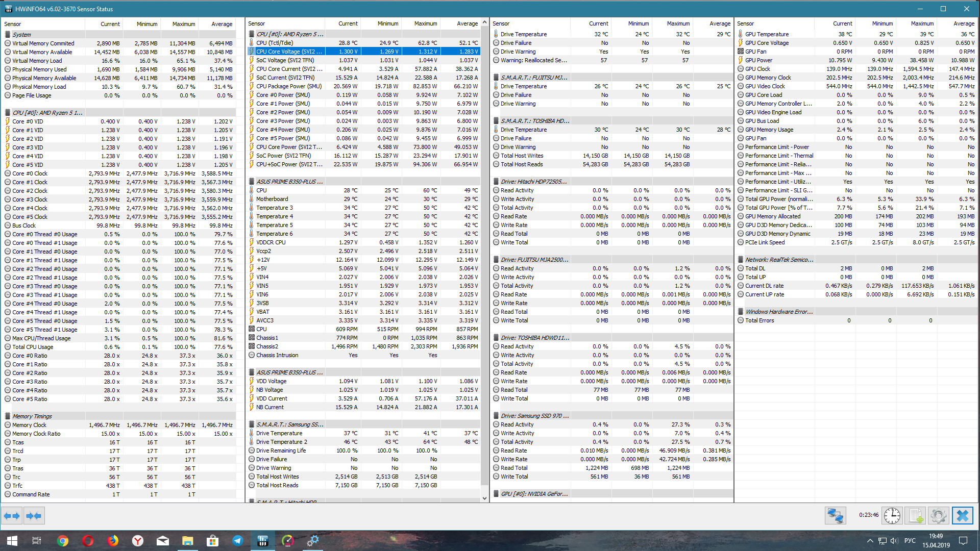Viewport: 980px width, 551px height.
Task: Select the Total Errors row
Action: 759,320
